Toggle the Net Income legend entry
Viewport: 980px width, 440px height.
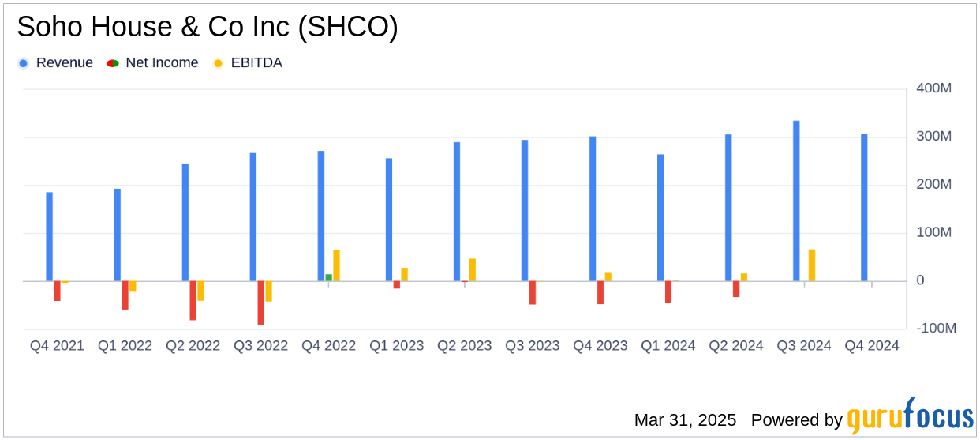pyautogui.click(x=153, y=63)
